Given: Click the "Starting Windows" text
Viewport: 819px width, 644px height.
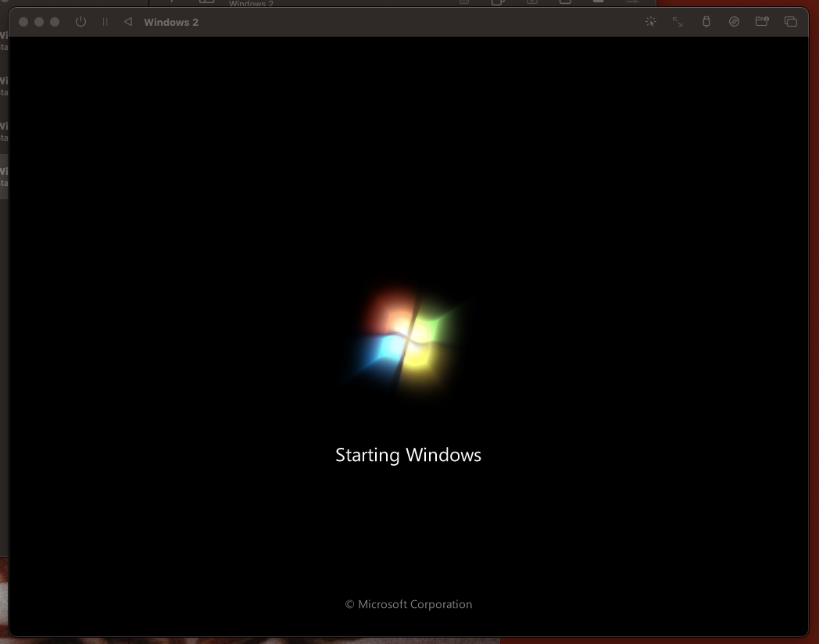Looking at the screenshot, I should coord(409,455).
